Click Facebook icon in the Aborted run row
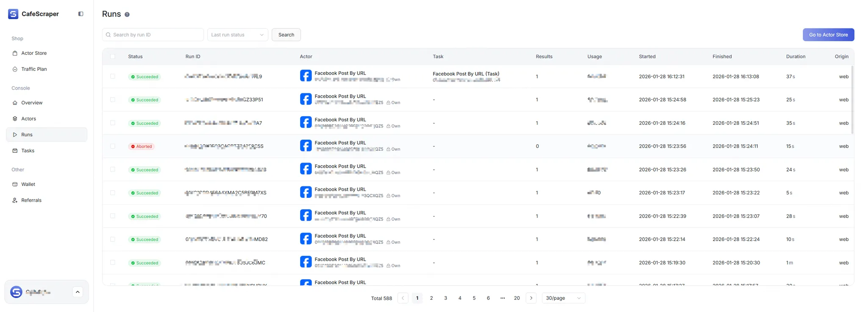Image resolution: width=868 pixels, height=312 pixels. click(x=306, y=146)
